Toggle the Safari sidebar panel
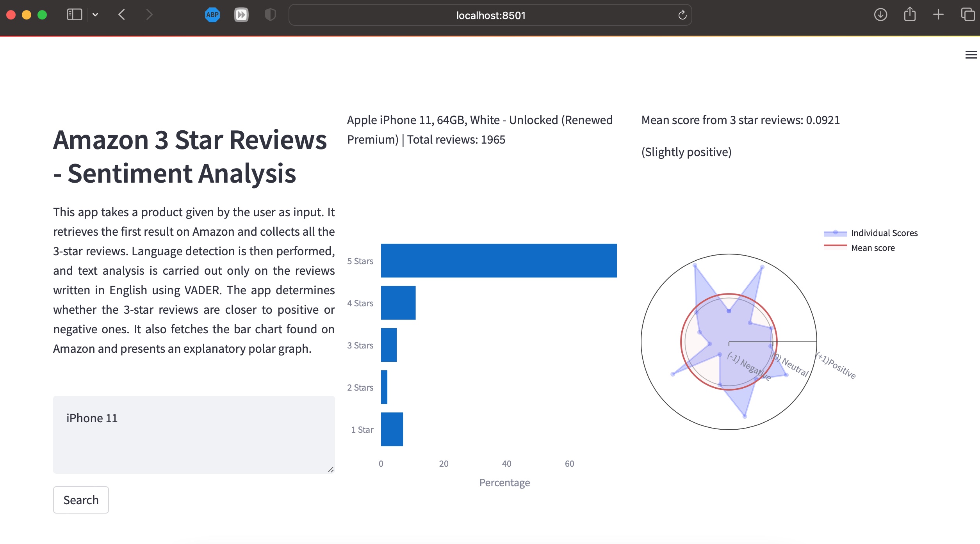 [74, 14]
